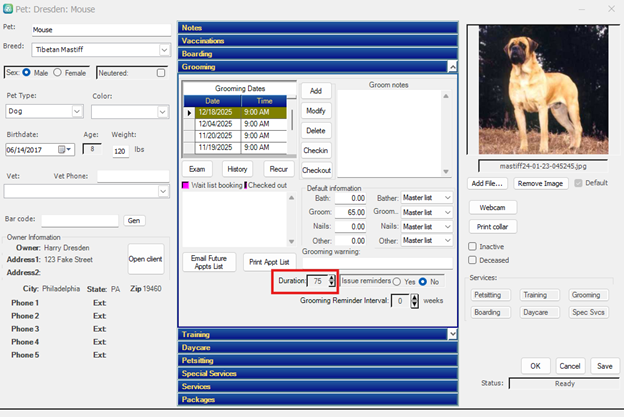
Task: Click the Open client button
Action: 146,259
